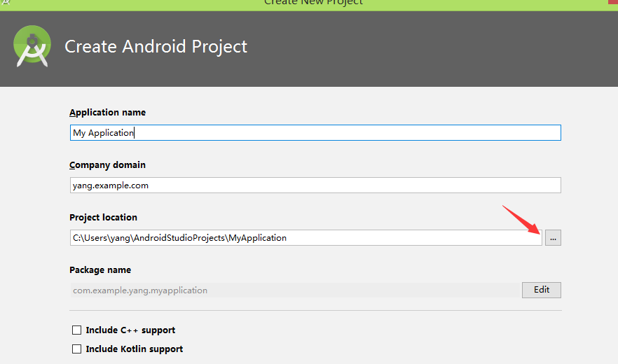618x364 pixels.
Task: Click Edit next to Package name
Action: (x=542, y=290)
